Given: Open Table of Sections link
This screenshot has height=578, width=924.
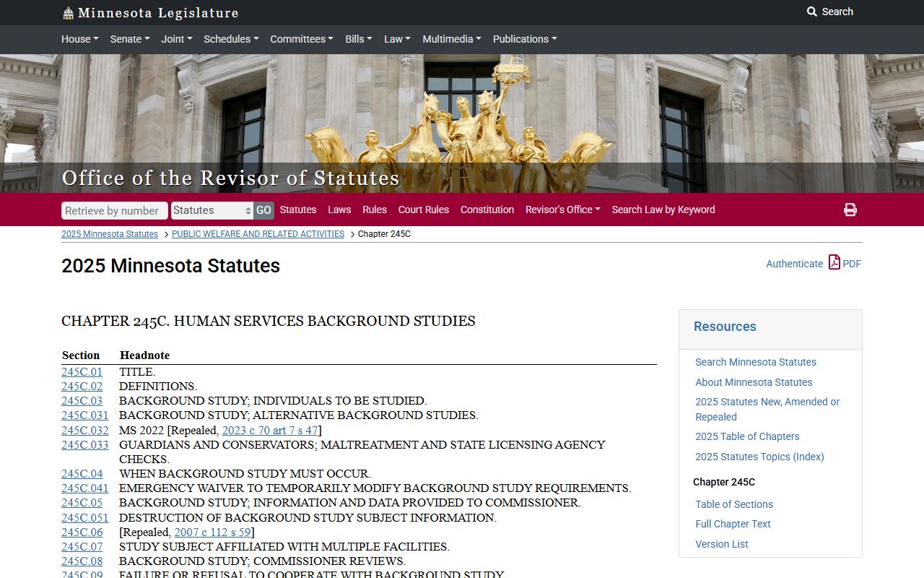Looking at the screenshot, I should pyautogui.click(x=734, y=504).
